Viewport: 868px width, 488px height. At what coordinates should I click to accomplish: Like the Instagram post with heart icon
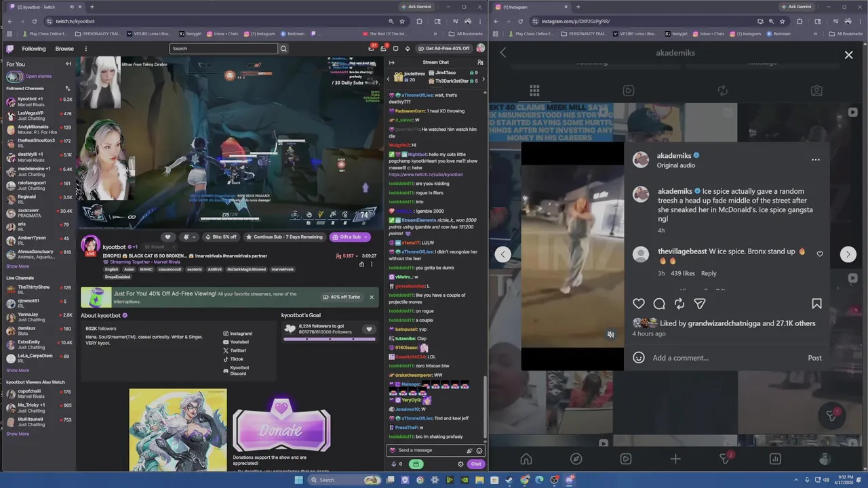[639, 304]
